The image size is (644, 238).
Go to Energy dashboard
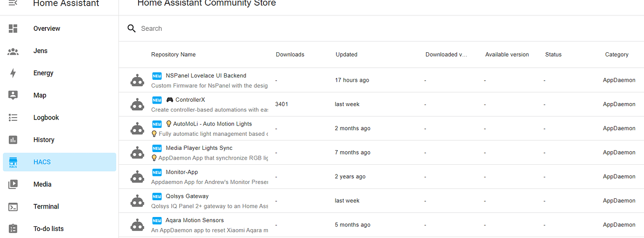click(60, 73)
